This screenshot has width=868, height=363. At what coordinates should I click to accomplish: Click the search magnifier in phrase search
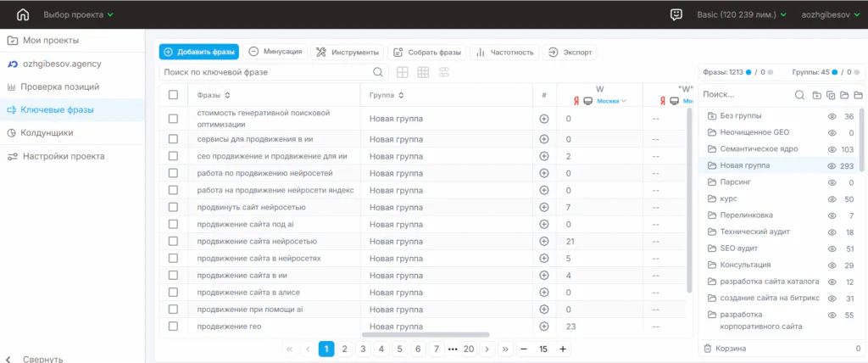click(377, 72)
